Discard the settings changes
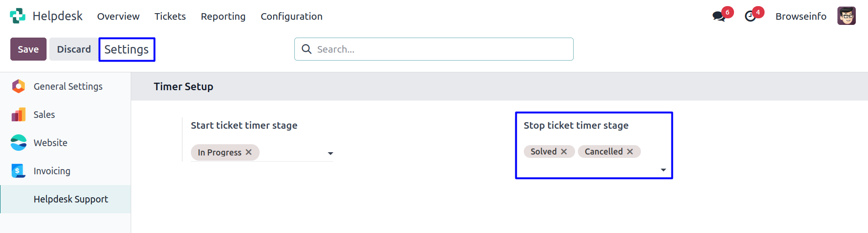This screenshot has height=233, width=868. 74,49
